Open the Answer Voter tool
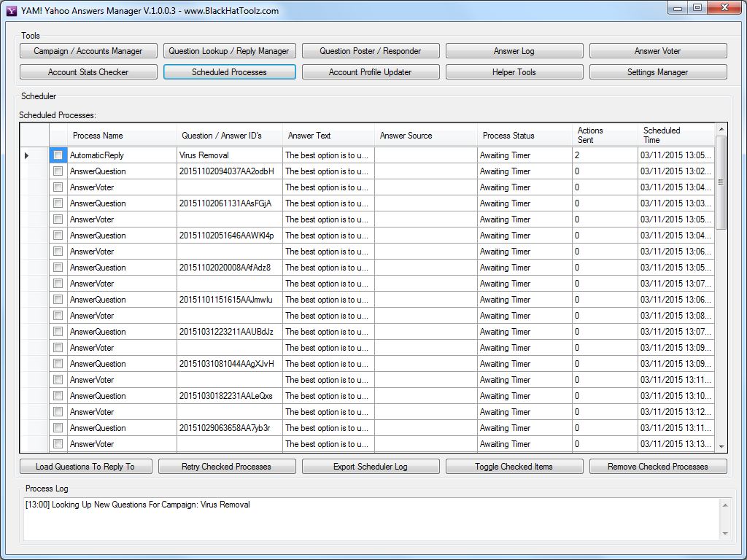The height and width of the screenshot is (560, 747). coord(658,51)
